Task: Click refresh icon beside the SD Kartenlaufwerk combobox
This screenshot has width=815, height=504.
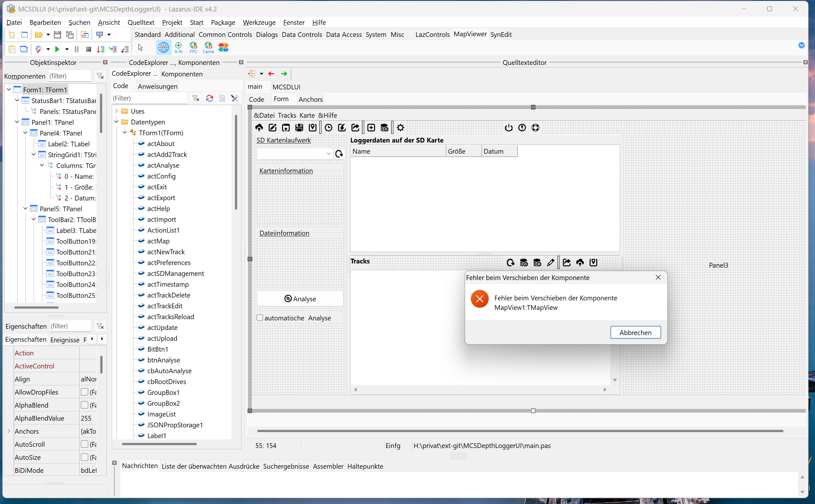Action: click(339, 154)
